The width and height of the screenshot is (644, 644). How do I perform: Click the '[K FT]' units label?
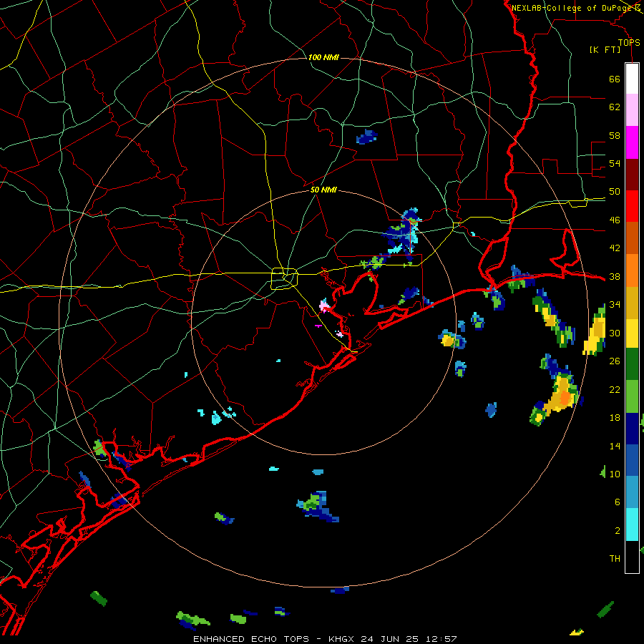click(x=605, y=49)
